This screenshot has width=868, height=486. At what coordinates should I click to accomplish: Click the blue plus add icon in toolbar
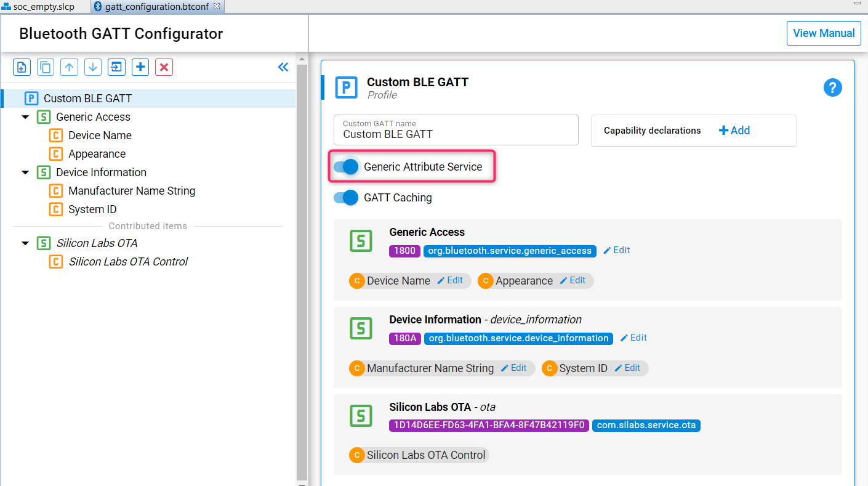pos(140,67)
